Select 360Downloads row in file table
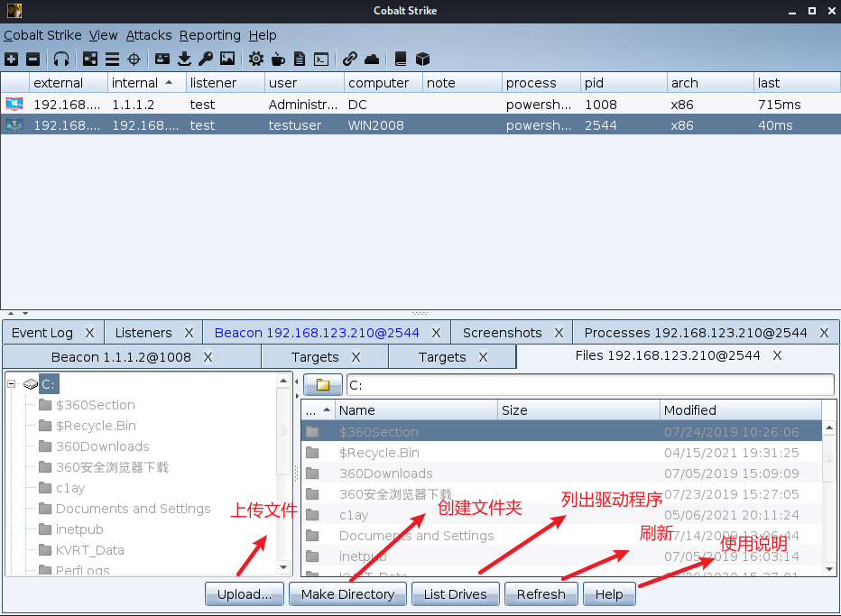Screen dimensions: 841x616 pyautogui.click(x=561, y=473)
